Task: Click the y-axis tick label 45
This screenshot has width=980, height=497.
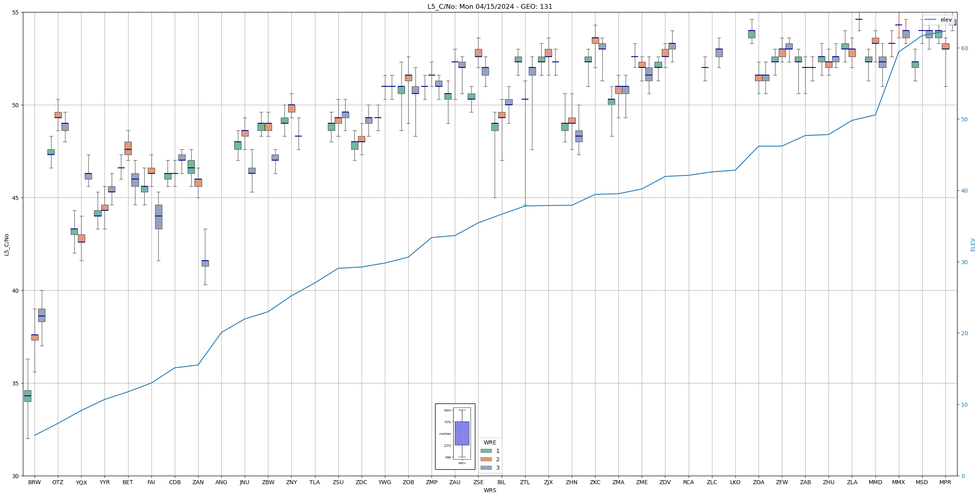Action: [16, 198]
